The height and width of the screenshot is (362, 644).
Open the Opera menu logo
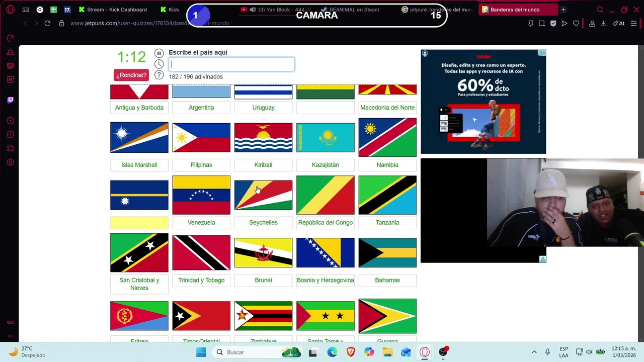pos(11,10)
